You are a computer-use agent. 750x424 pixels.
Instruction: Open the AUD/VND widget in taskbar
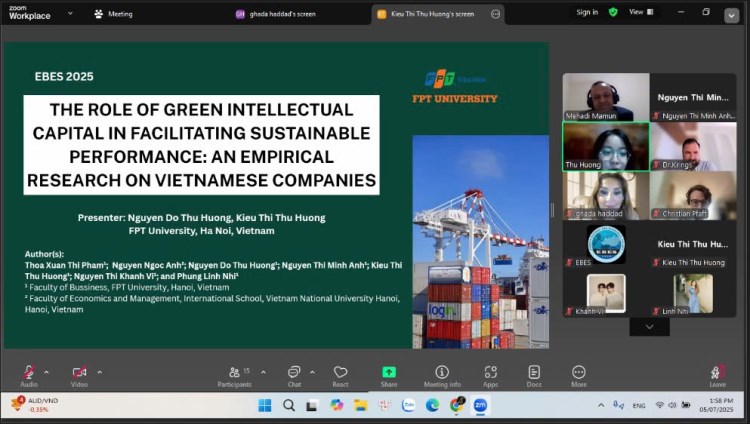tap(34, 405)
